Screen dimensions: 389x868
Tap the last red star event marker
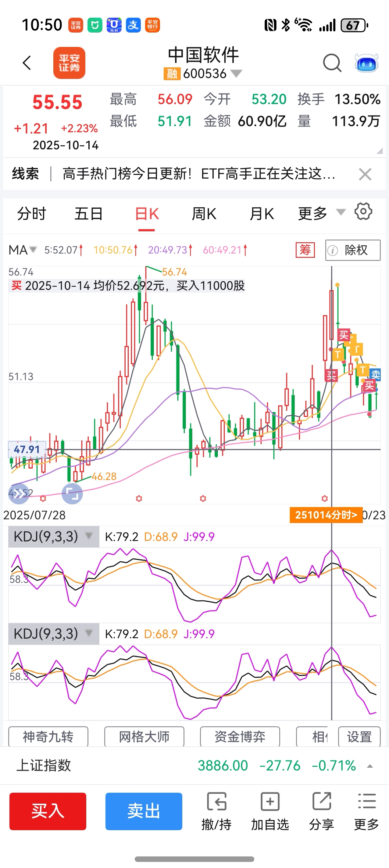tap(325, 498)
